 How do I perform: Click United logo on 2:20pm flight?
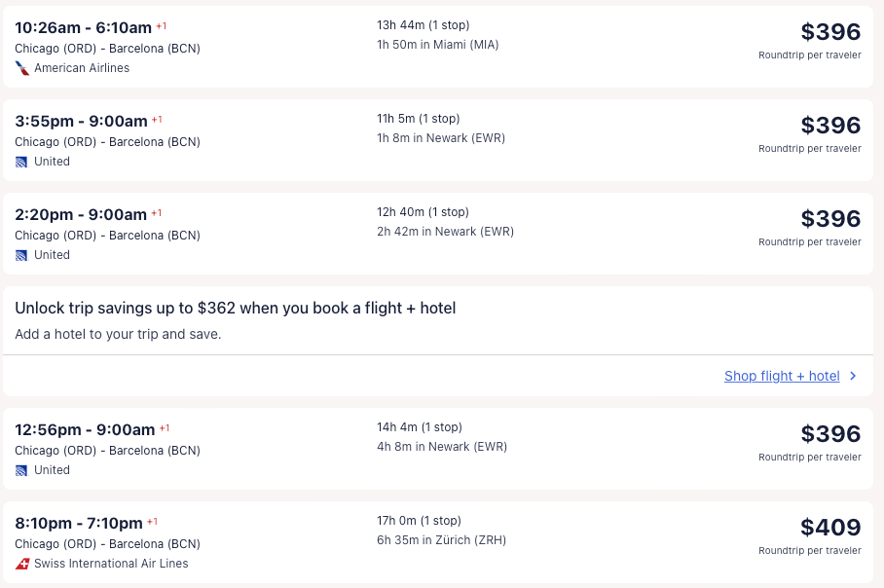(x=21, y=255)
